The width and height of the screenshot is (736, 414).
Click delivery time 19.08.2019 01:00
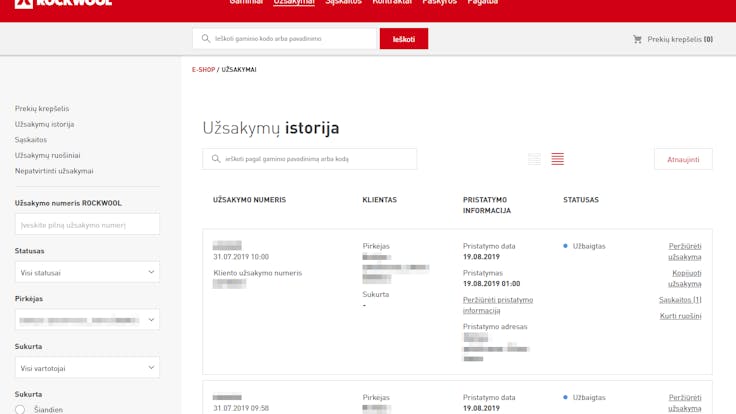491,284
